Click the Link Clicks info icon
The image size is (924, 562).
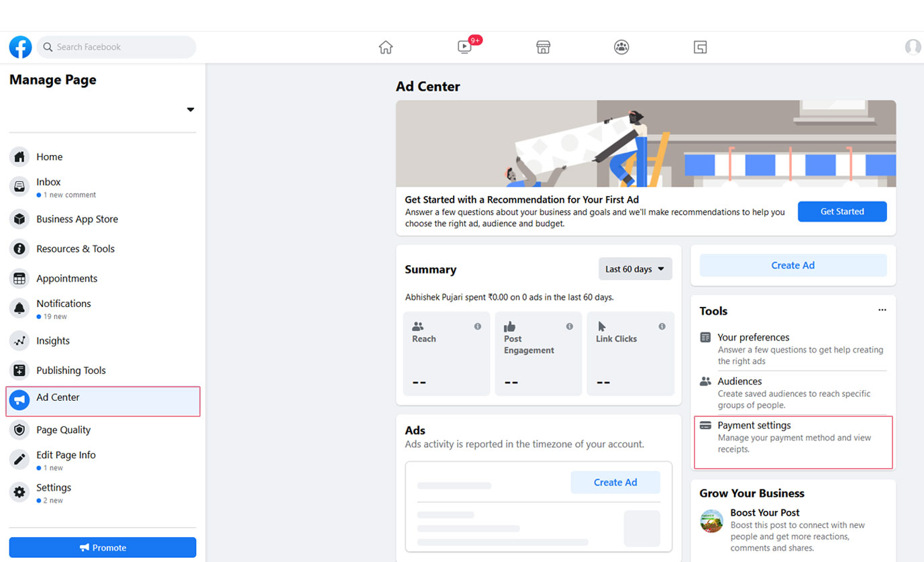662,326
